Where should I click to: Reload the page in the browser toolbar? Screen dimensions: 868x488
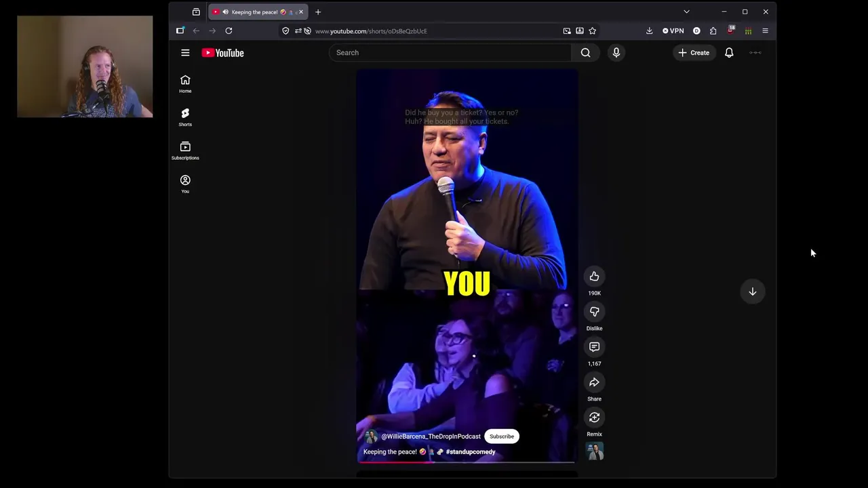(229, 30)
